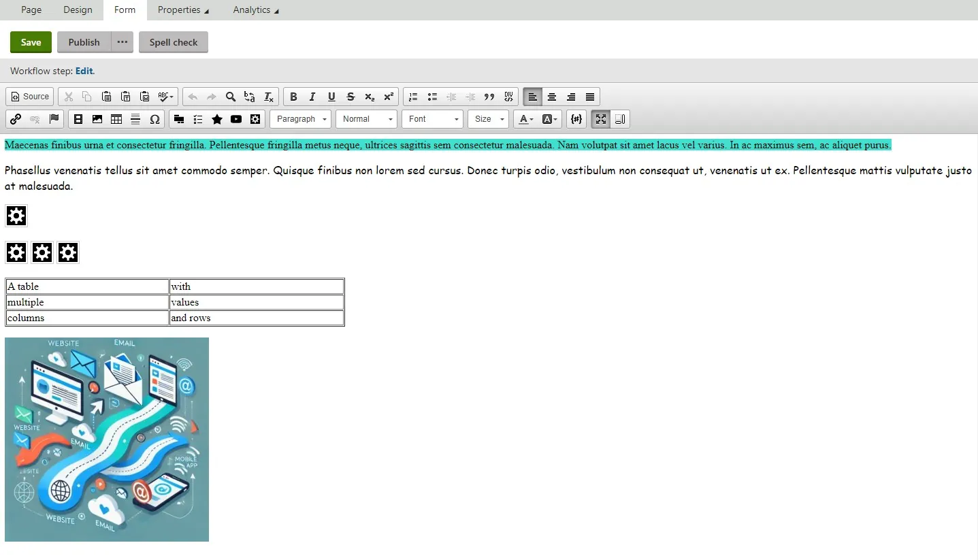Apply block quote formatting

489,97
